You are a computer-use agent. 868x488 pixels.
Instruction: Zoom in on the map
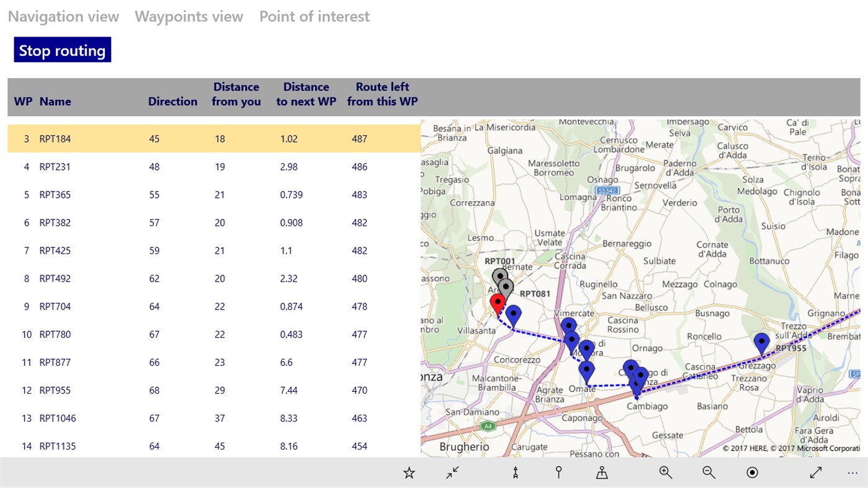coord(665,472)
